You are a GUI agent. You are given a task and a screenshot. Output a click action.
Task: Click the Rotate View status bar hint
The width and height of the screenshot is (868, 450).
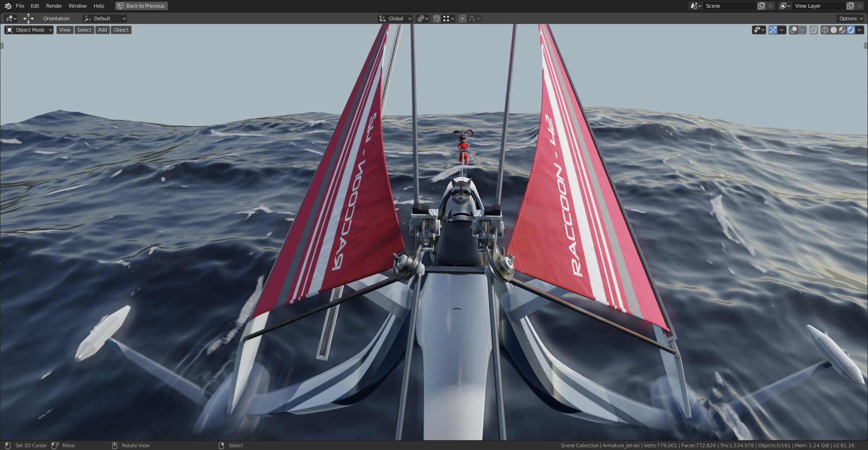(136, 445)
